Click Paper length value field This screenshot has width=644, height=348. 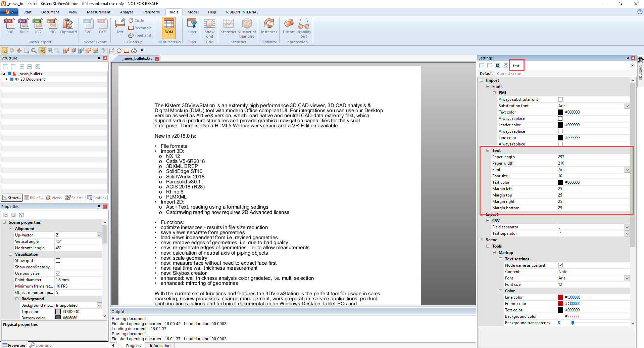(x=593, y=157)
